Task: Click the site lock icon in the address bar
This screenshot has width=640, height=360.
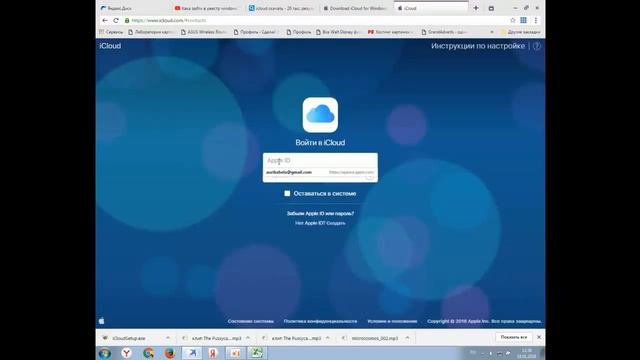Action: [127, 20]
